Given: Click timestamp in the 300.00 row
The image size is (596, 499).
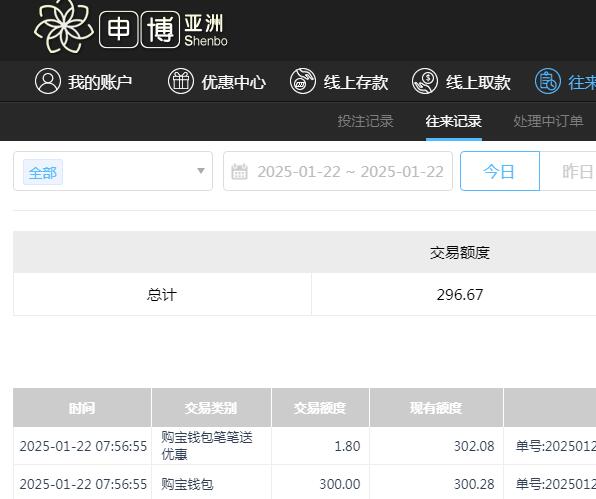Looking at the screenshot, I should pyautogui.click(x=83, y=484).
